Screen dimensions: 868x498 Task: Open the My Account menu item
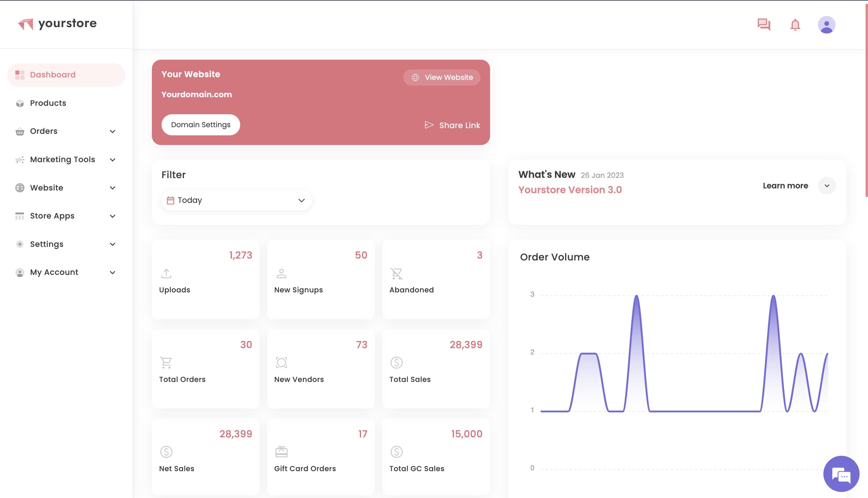point(54,272)
